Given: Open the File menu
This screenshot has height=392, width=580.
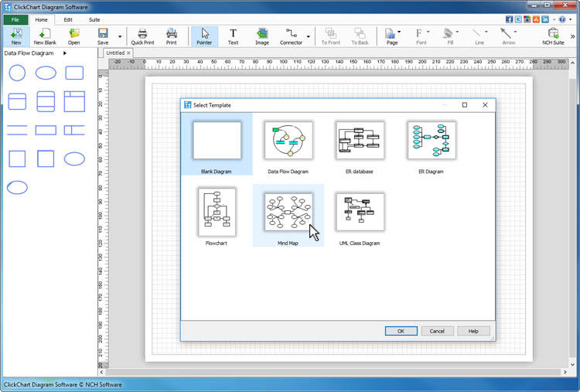Looking at the screenshot, I should pyautogui.click(x=15, y=19).
